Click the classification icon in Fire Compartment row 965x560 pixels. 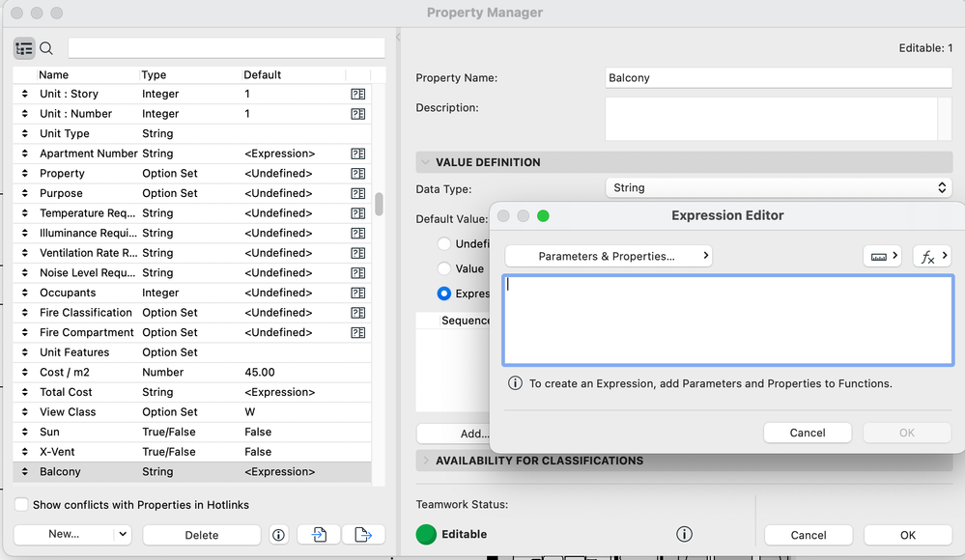click(358, 333)
